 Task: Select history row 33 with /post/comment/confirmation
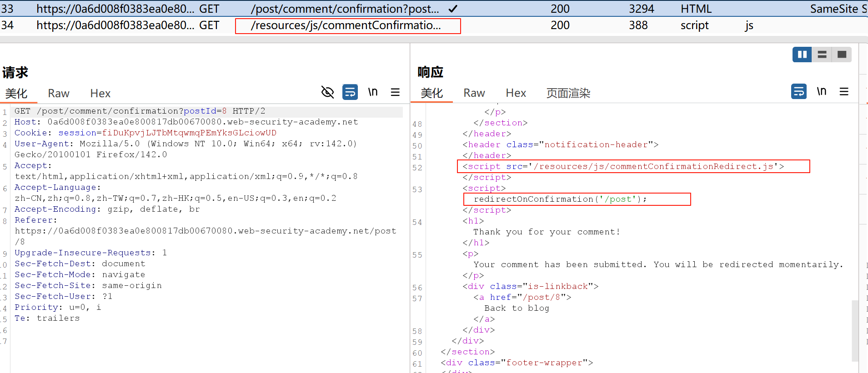(x=434, y=9)
